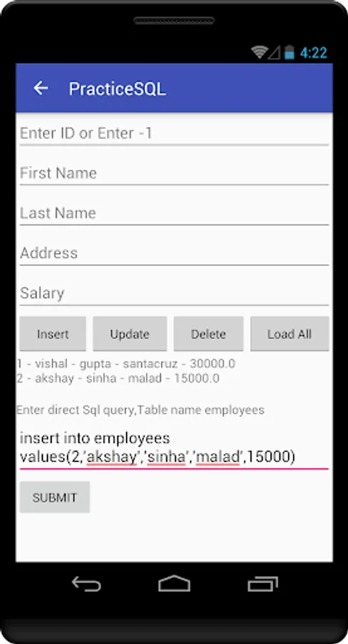Image resolution: width=348 pixels, height=644 pixels.
Task: Tap the Android back navigation button
Action: click(86, 583)
